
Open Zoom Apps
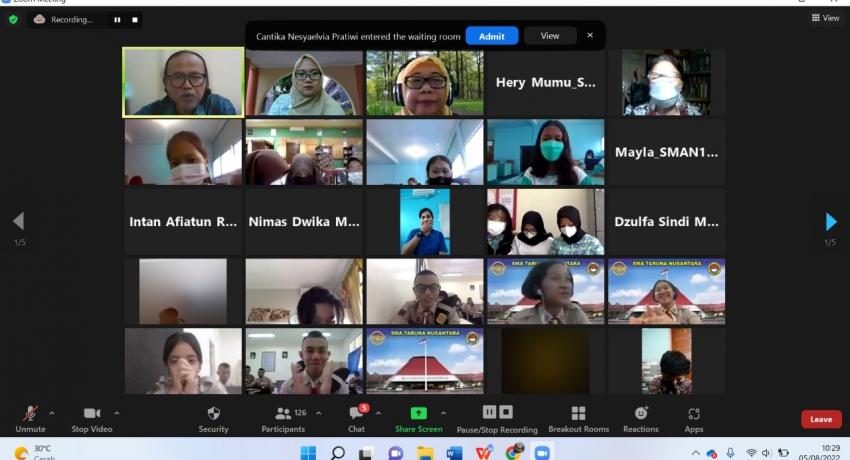tap(694, 419)
